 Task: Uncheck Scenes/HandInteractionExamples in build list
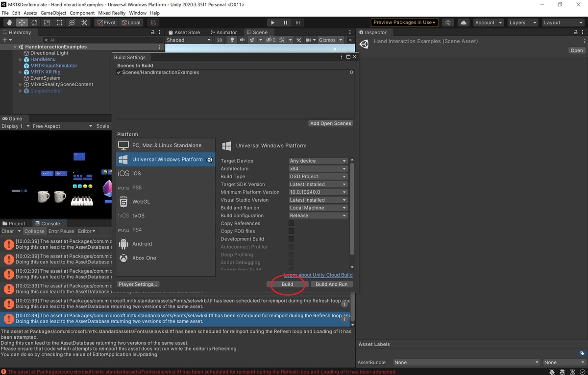[x=119, y=72]
